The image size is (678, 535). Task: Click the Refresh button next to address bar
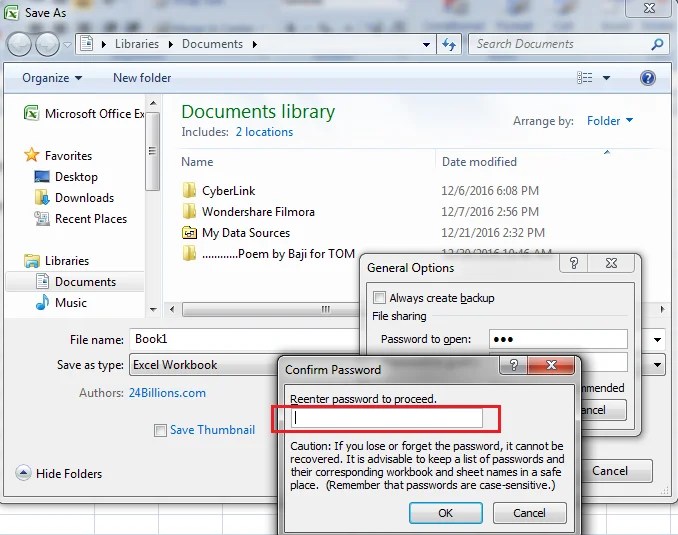pos(449,44)
